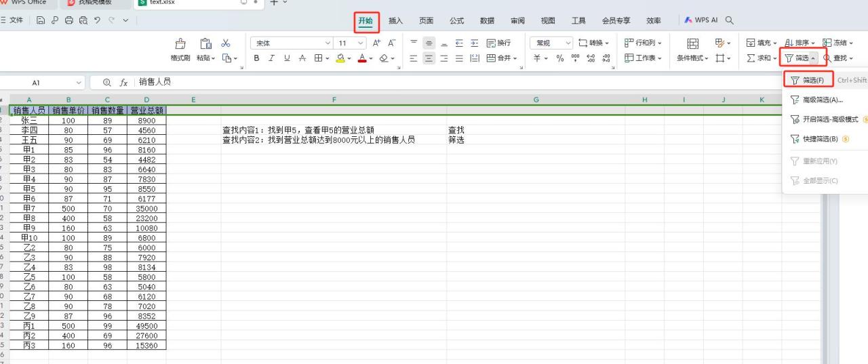Click the Conditional Formatting (条件格式) icon
The height and width of the screenshot is (364, 868).
(692, 43)
